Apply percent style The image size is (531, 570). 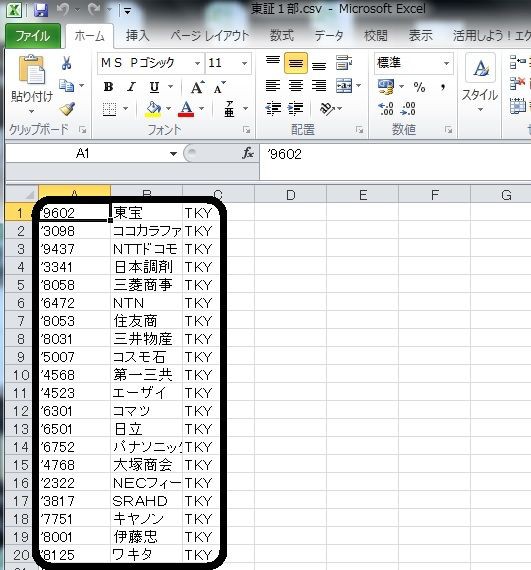[419, 87]
